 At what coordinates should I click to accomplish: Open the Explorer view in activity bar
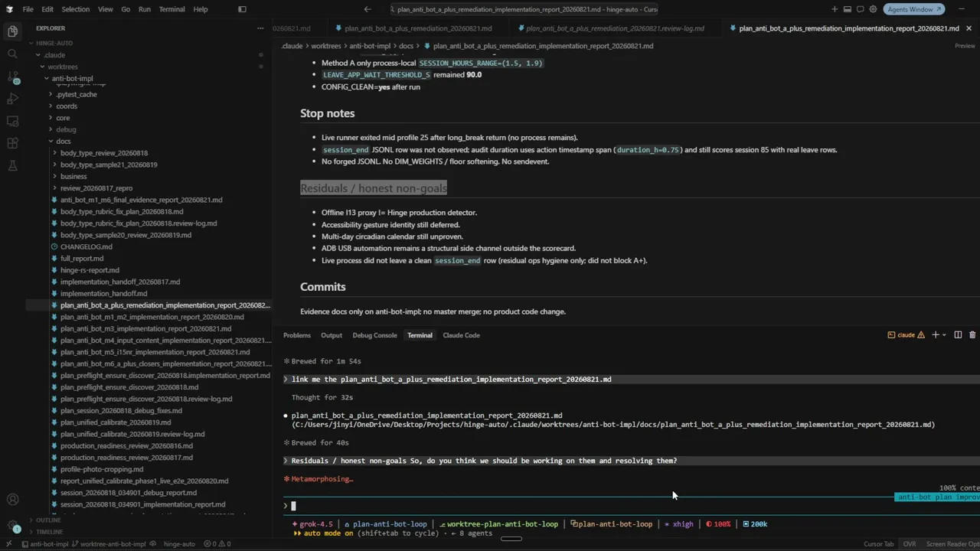[x=12, y=31]
